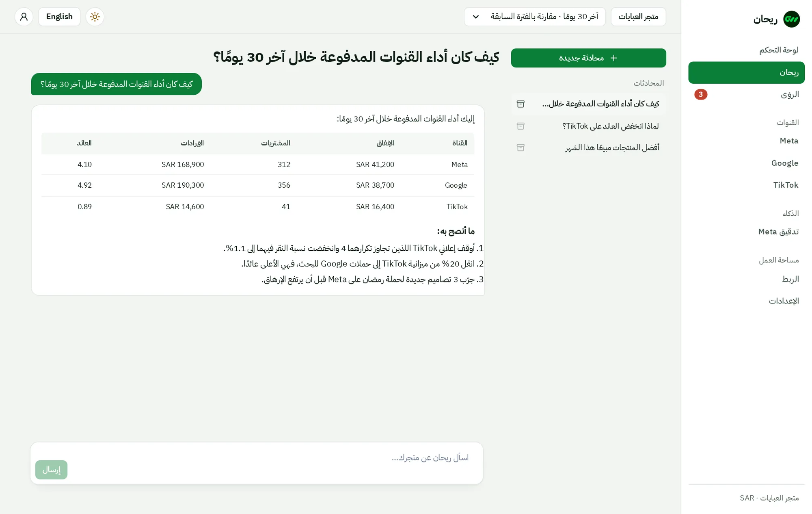Viewport: 812px width, 514px height.
Task: Archive the conversation لماذا انخفض العائد على TikTok
Action: pos(520,126)
